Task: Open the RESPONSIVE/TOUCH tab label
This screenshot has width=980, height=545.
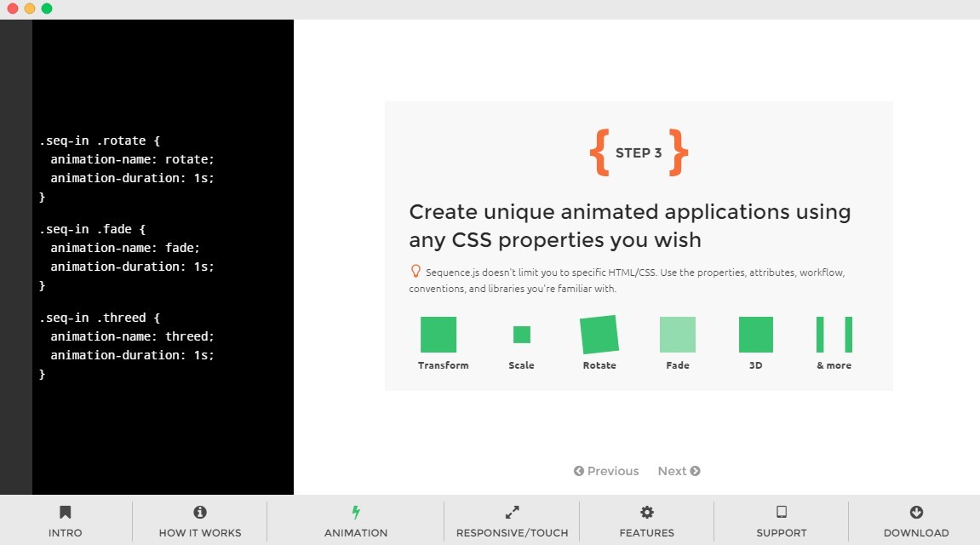Action: coord(512,533)
